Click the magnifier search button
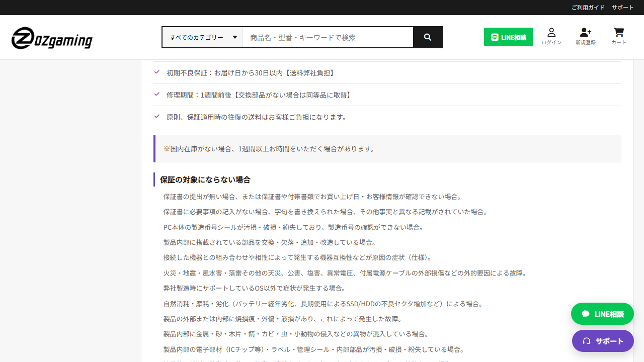Image resolution: width=644 pixels, height=362 pixels. (x=428, y=37)
